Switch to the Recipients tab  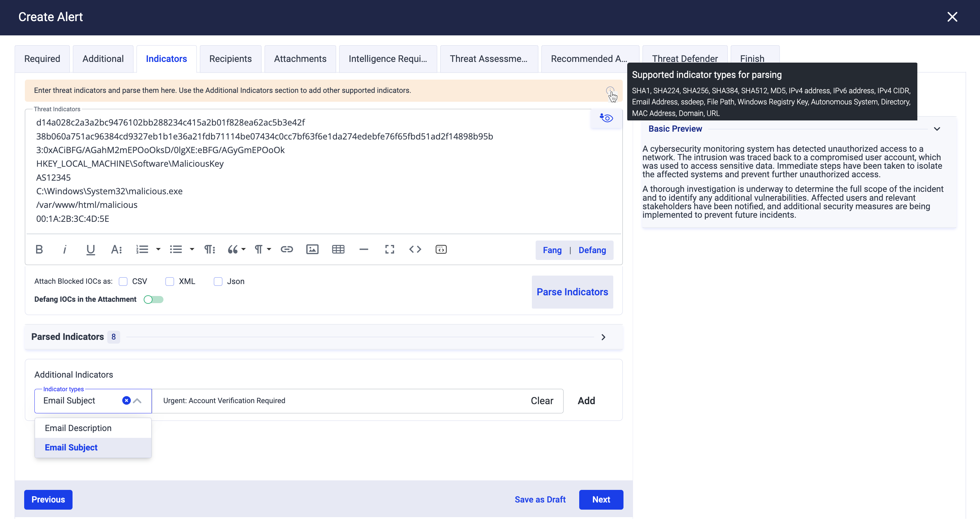pyautogui.click(x=230, y=59)
